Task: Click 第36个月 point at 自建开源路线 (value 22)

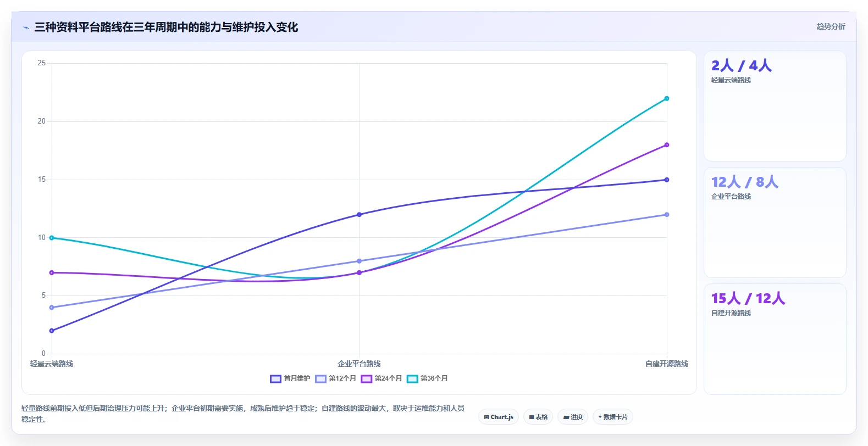Action: point(667,98)
